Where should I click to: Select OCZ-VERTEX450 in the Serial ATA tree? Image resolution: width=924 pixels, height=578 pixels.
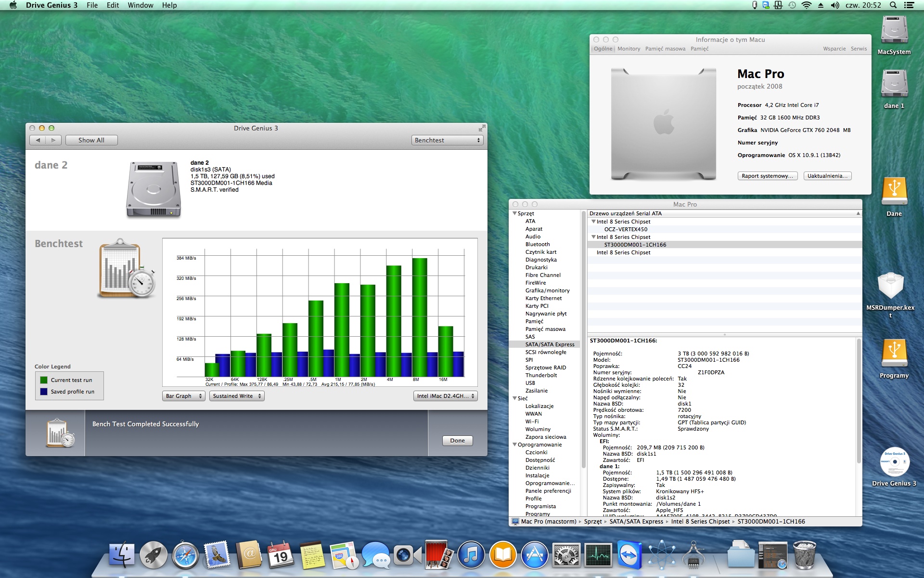point(626,229)
